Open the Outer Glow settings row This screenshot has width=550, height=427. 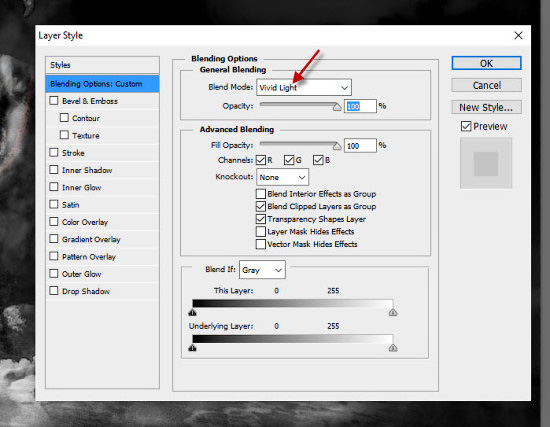click(x=102, y=274)
